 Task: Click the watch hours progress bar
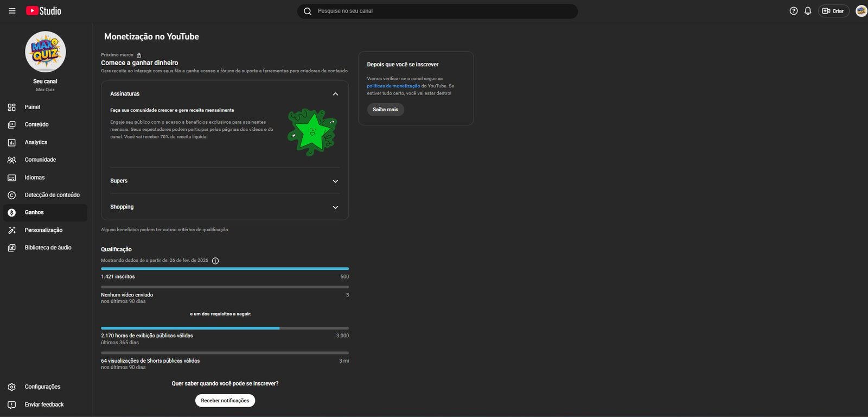pyautogui.click(x=225, y=328)
